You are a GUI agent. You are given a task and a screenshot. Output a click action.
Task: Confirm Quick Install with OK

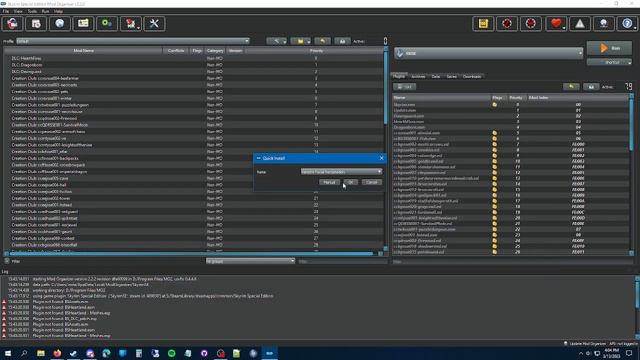pos(351,182)
